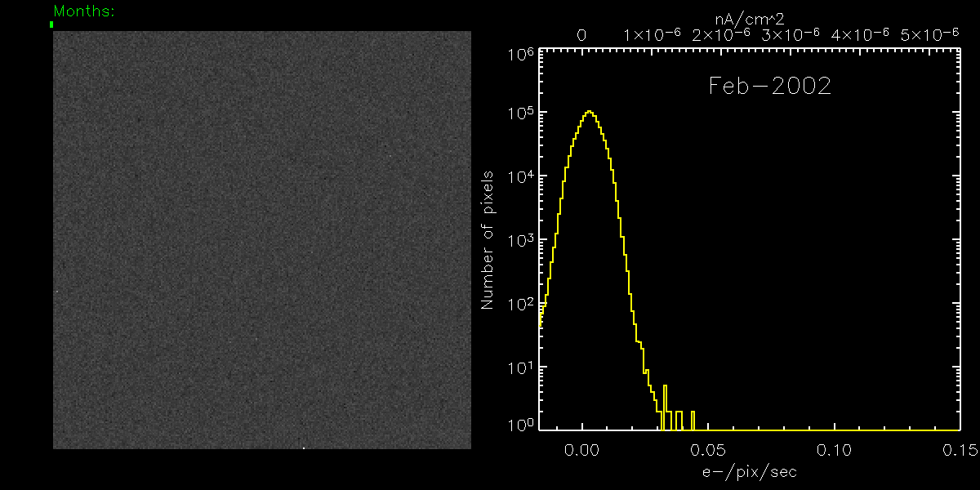
Task: Click the bright hot pixel at image bottom edge
Action: pyautogui.click(x=304, y=448)
